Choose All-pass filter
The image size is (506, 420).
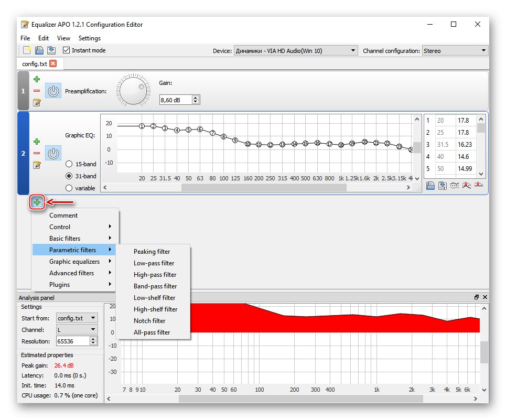[x=153, y=332]
